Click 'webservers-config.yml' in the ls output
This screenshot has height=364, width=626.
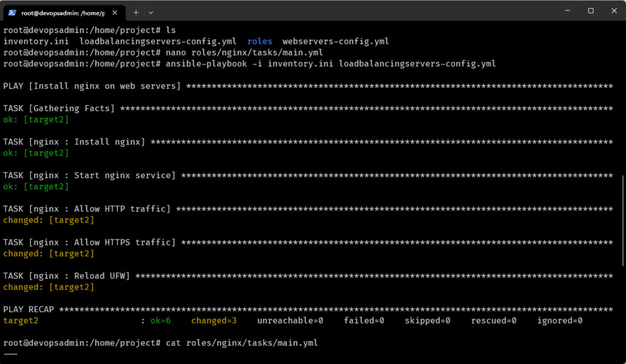(x=334, y=41)
